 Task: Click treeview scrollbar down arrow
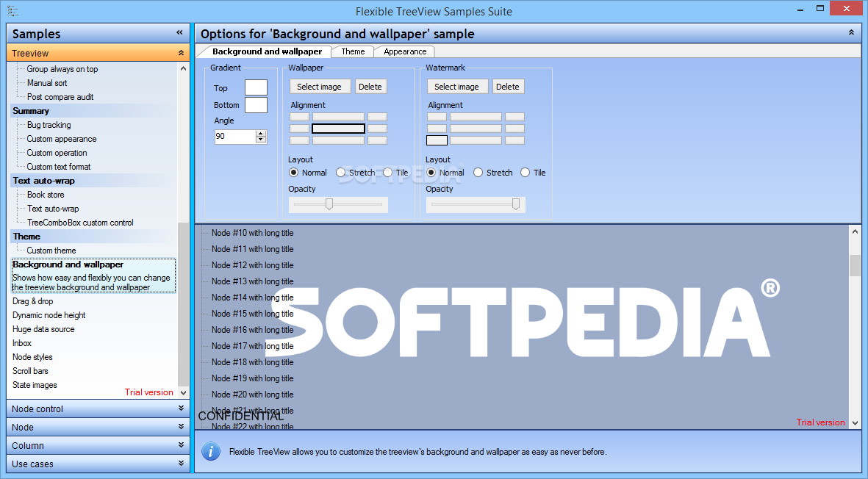click(x=856, y=422)
